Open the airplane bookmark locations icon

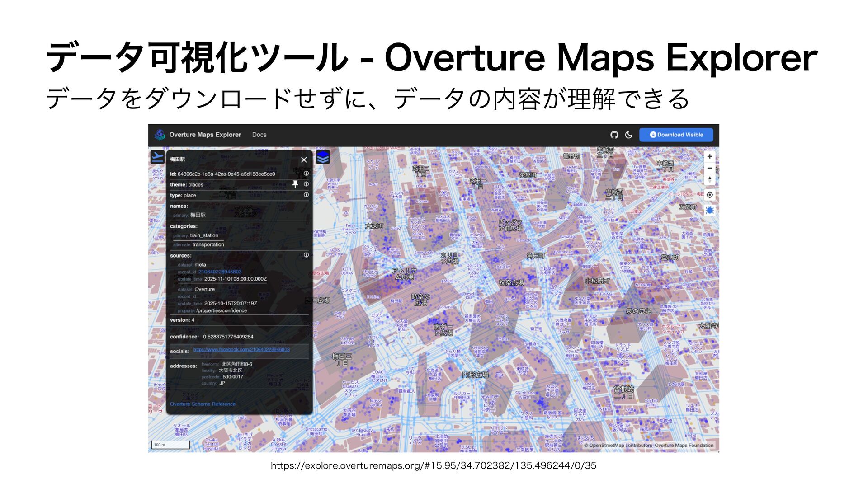click(x=157, y=157)
